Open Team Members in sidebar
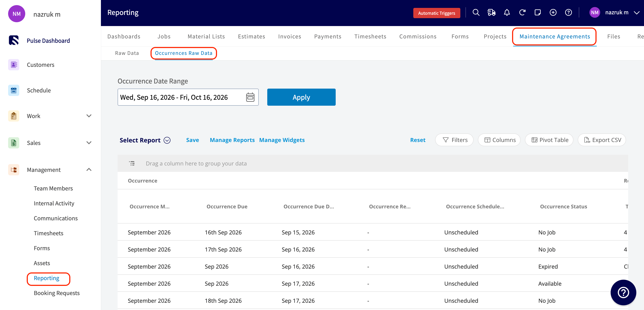The width and height of the screenshot is (644, 310). pyautogui.click(x=53, y=188)
